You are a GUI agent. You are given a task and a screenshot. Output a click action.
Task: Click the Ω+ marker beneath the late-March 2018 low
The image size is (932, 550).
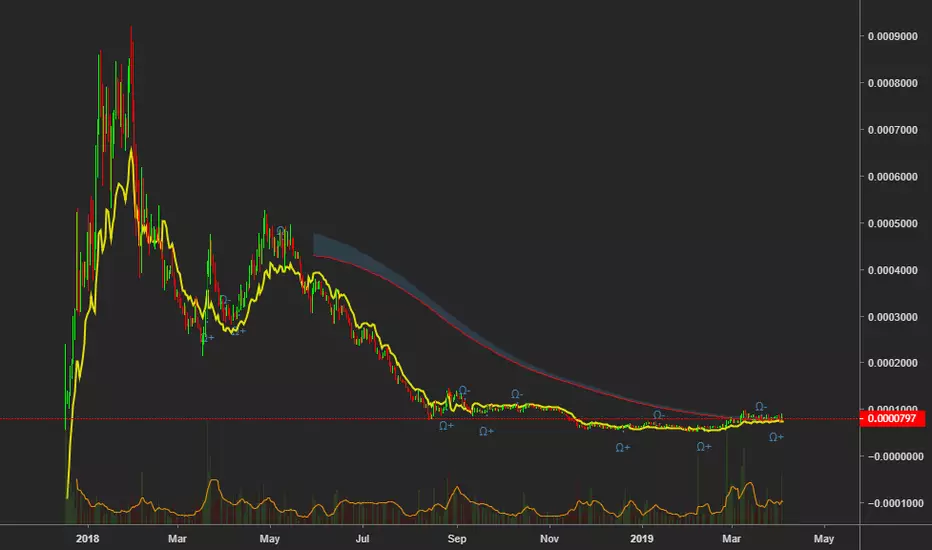pos(207,338)
